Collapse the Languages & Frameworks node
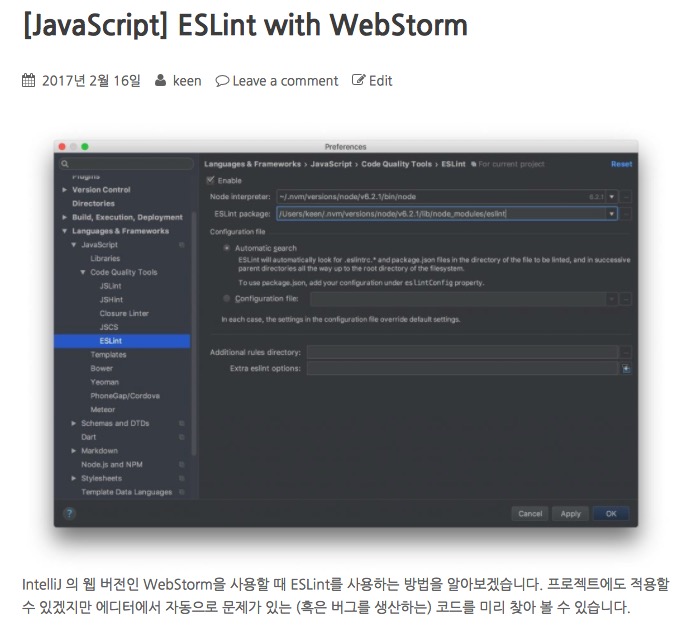The height and width of the screenshot is (632, 695). (65, 231)
